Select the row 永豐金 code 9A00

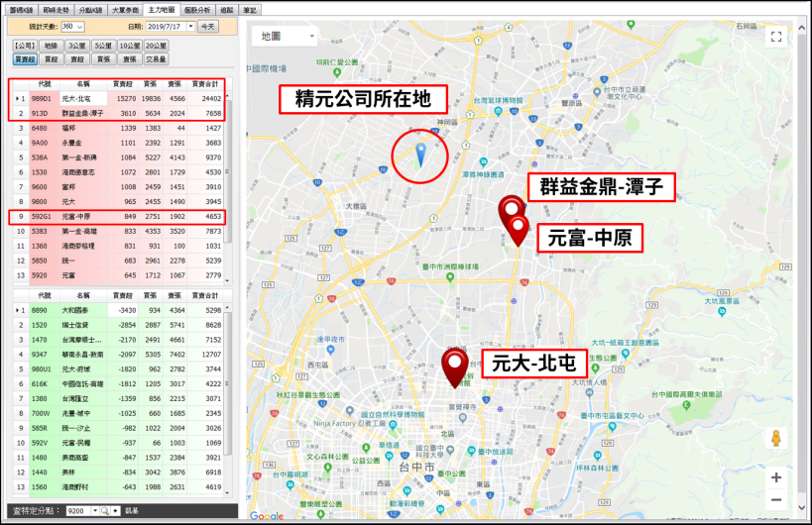(x=119, y=143)
